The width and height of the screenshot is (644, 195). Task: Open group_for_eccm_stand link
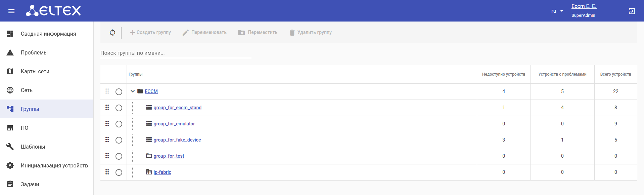coord(177,108)
